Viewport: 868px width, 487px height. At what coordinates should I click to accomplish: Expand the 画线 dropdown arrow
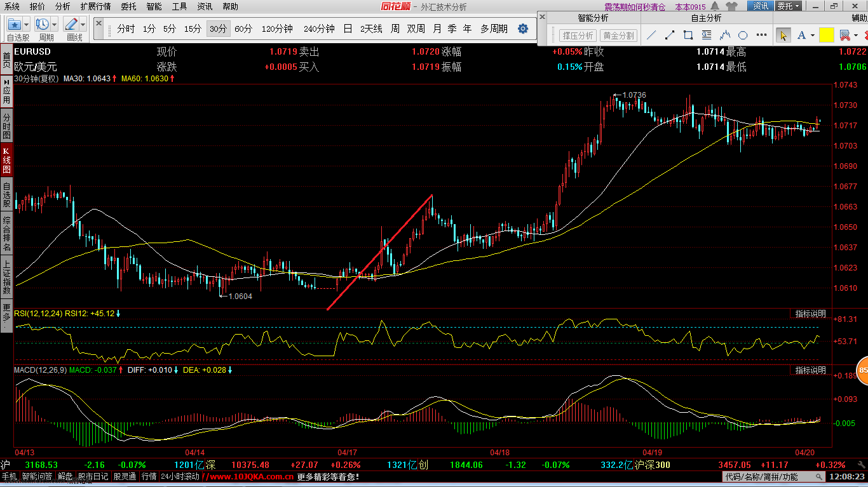click(x=83, y=25)
